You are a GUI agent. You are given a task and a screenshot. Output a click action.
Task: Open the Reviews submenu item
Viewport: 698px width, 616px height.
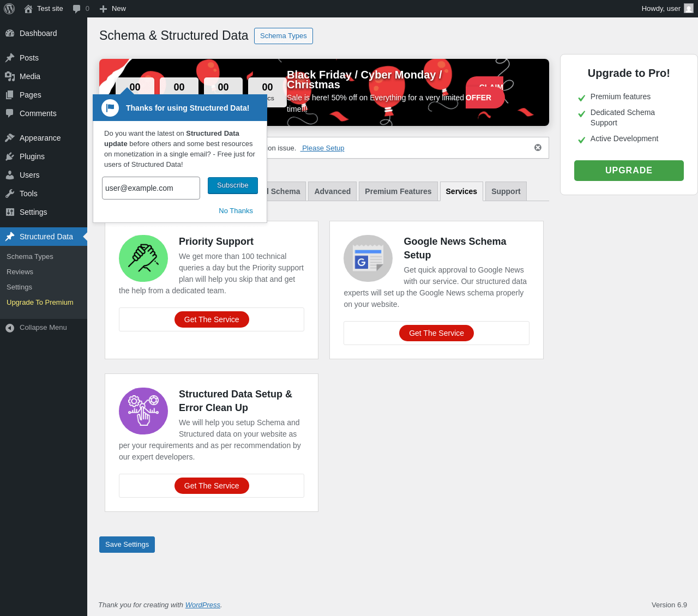click(x=20, y=272)
